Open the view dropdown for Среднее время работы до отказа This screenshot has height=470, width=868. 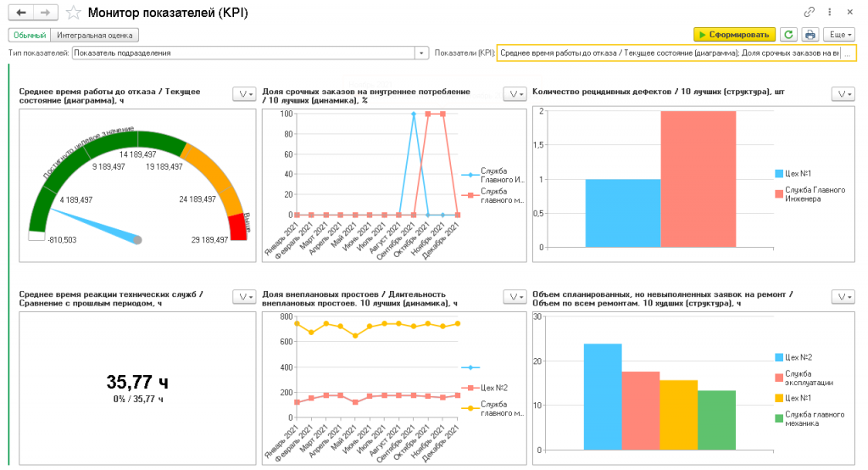(x=244, y=94)
